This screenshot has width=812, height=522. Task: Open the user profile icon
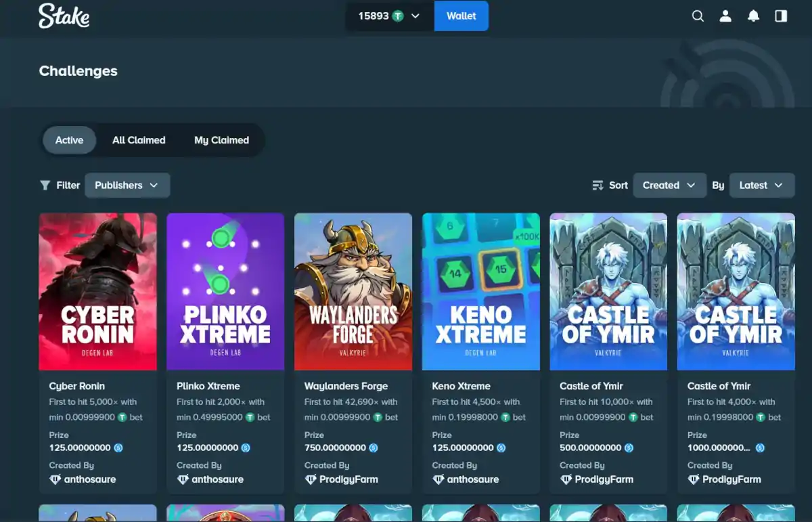click(x=725, y=16)
